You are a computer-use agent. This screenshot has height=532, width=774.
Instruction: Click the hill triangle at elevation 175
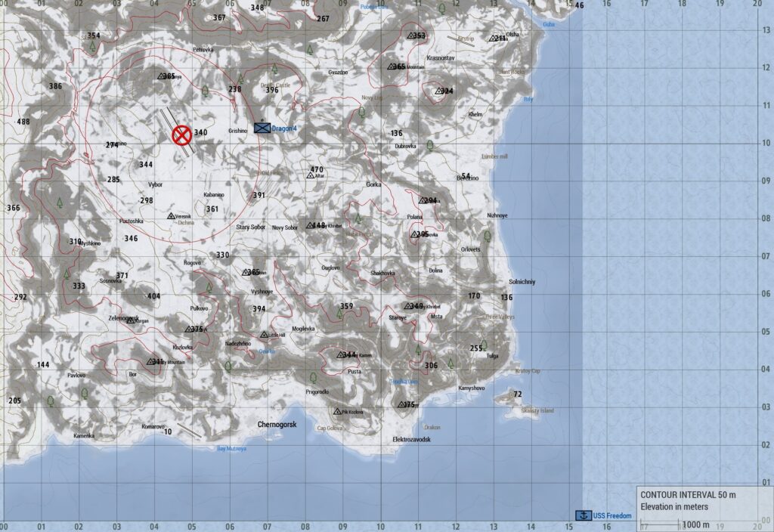point(401,404)
